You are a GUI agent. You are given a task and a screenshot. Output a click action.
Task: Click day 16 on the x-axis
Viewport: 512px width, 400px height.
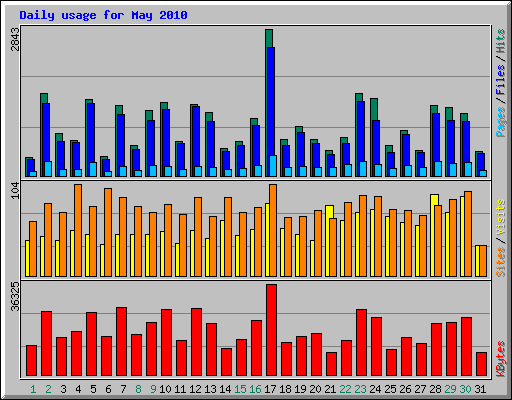pos(255,389)
